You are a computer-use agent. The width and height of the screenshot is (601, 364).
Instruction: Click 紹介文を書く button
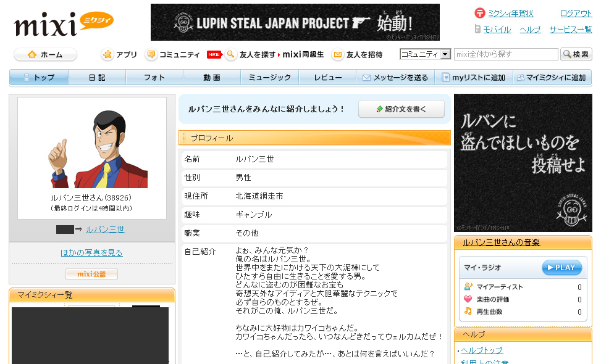coord(401,109)
